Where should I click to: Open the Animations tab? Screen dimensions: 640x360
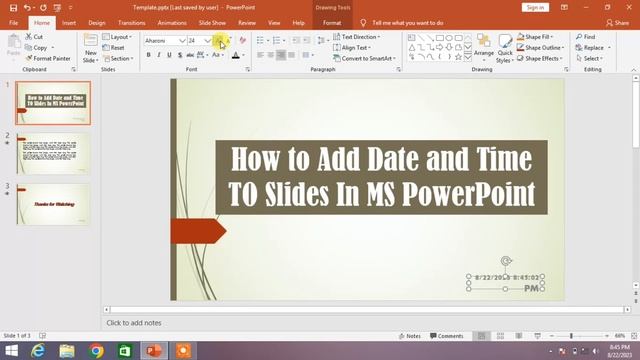(172, 23)
